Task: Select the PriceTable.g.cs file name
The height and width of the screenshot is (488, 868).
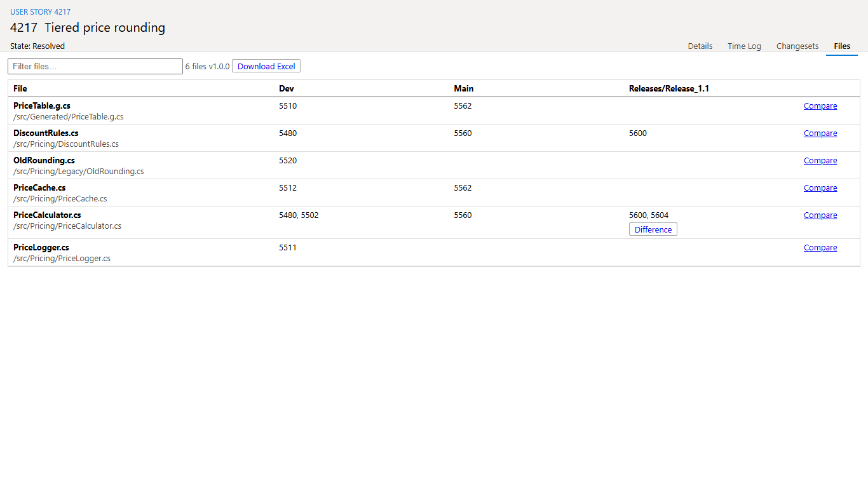Action: pyautogui.click(x=42, y=106)
